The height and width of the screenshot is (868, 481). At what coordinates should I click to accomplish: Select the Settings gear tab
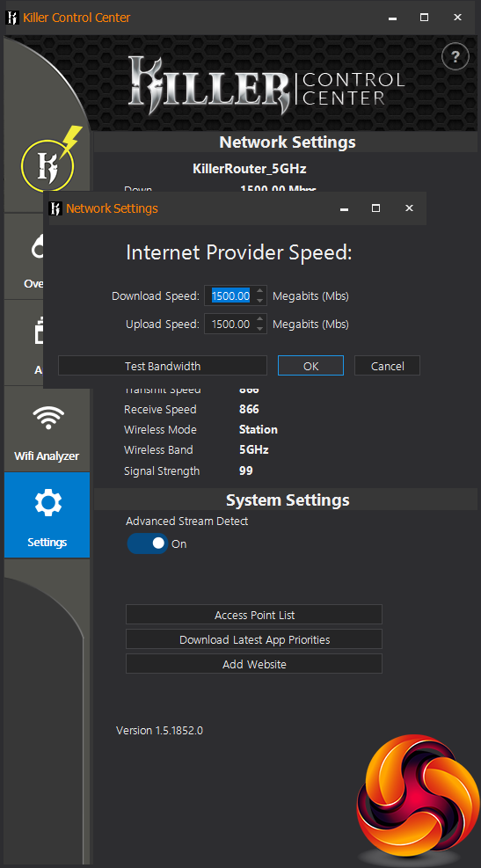click(47, 514)
